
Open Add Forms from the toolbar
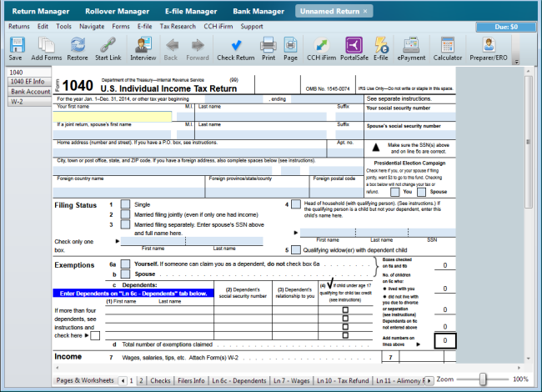[47, 48]
